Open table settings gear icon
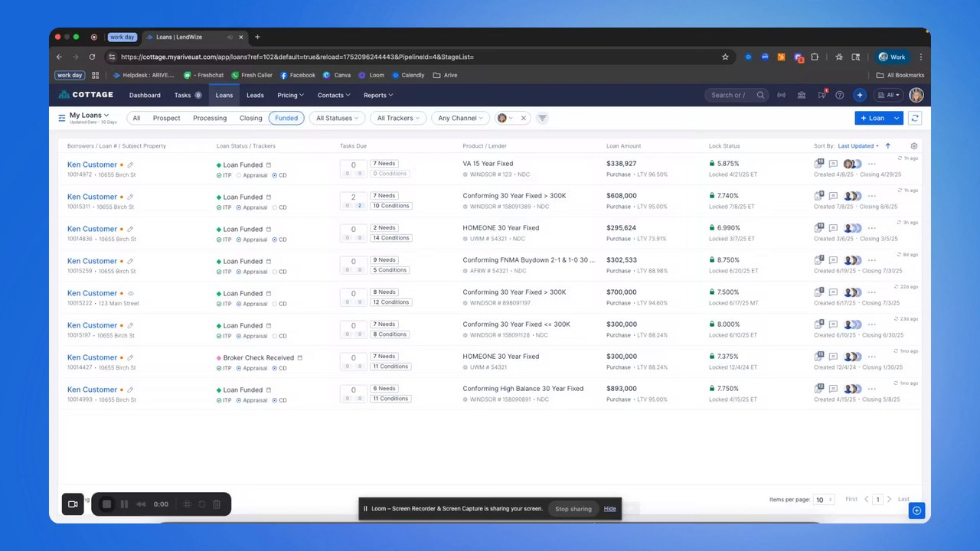The height and width of the screenshot is (551, 980). 913,146
